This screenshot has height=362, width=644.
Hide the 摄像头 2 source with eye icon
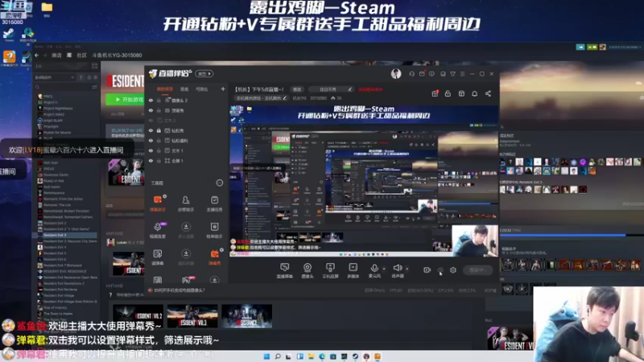click(x=151, y=100)
